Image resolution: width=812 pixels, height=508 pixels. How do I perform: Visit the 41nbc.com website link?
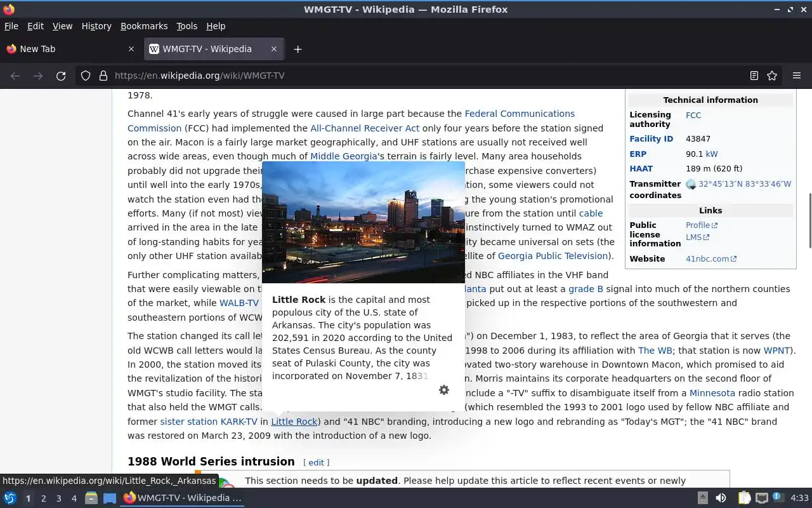click(x=711, y=258)
